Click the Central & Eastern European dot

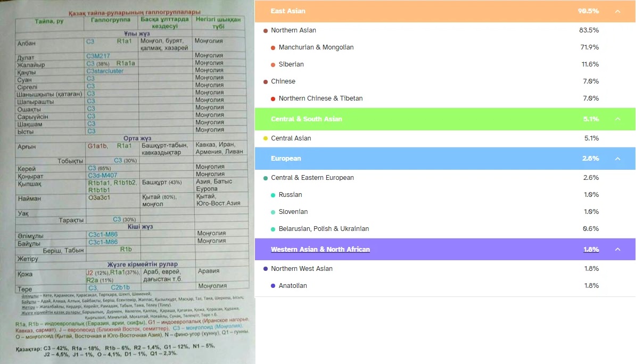[x=266, y=178]
